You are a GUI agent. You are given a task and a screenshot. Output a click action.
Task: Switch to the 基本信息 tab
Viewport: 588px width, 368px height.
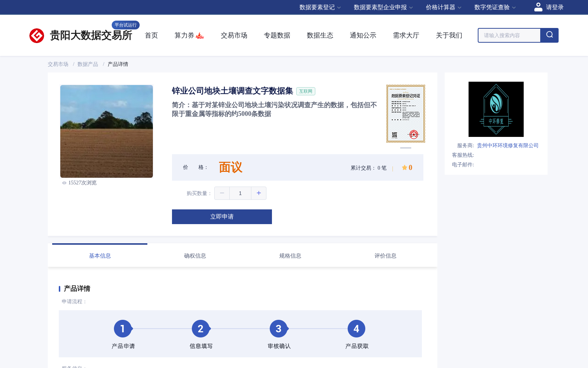coord(100,256)
